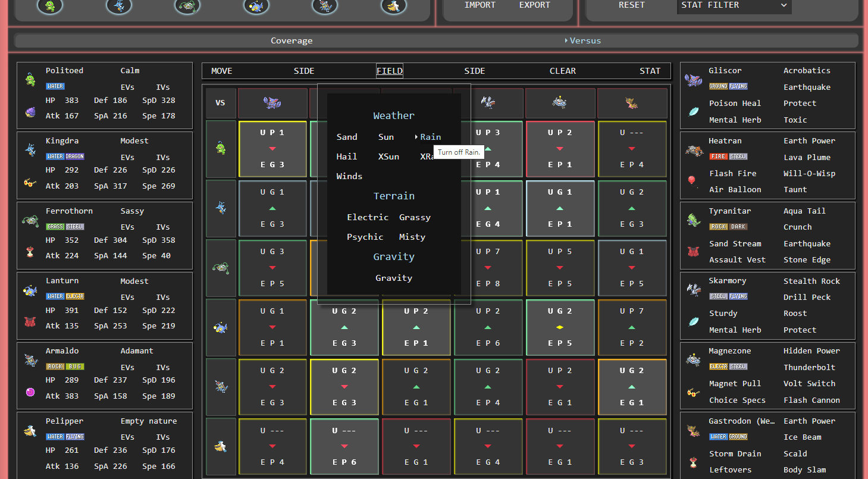Click the Lanturn row header in the matrix

(x=221, y=327)
